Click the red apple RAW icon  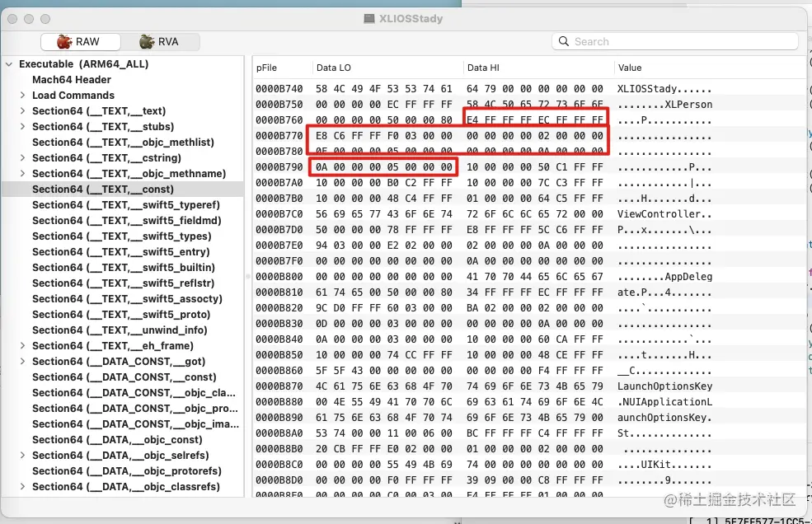(64, 41)
